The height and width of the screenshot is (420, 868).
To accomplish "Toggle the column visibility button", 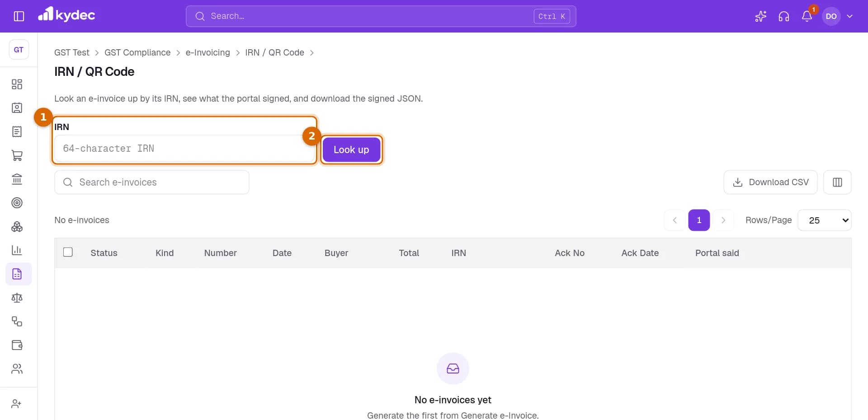I will tap(837, 182).
